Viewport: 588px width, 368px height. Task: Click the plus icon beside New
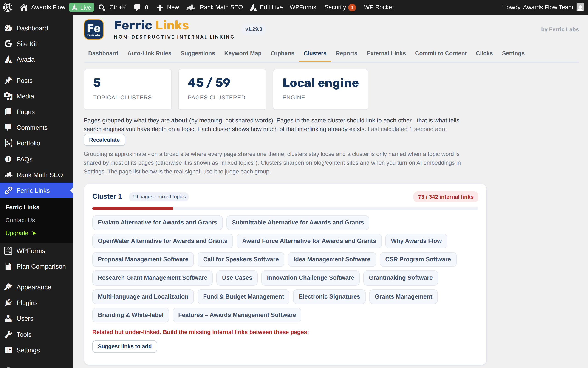pyautogui.click(x=160, y=8)
